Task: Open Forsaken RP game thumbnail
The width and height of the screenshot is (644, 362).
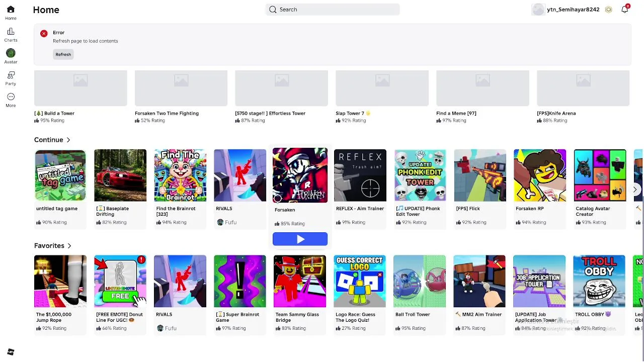Action: [540, 175]
